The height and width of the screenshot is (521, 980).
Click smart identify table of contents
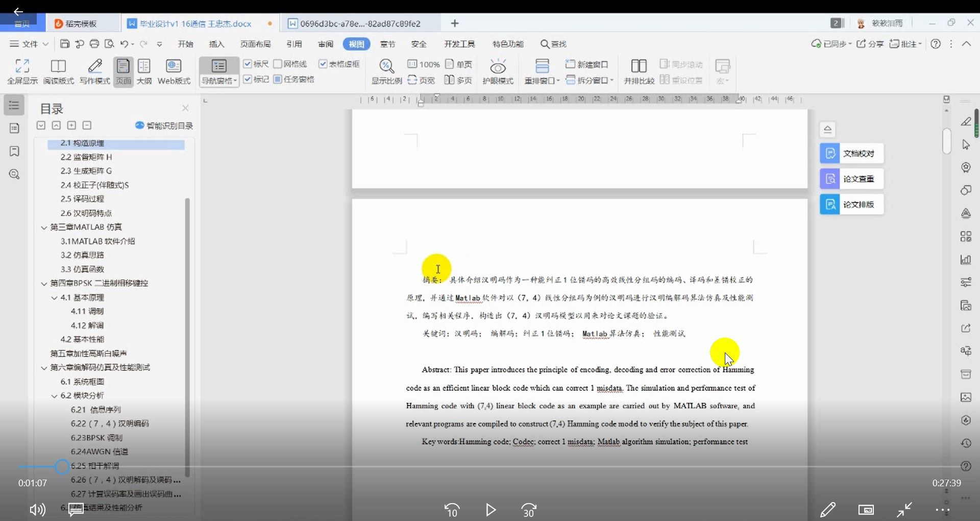click(164, 126)
